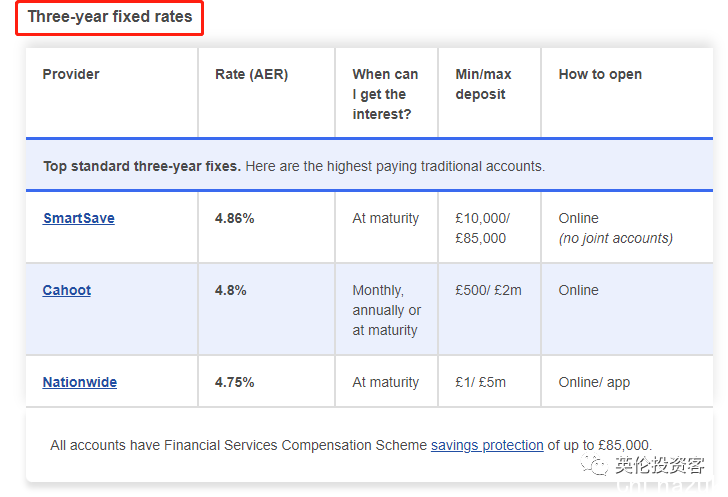Click the Top standard three-year fixes banner

pos(369,166)
